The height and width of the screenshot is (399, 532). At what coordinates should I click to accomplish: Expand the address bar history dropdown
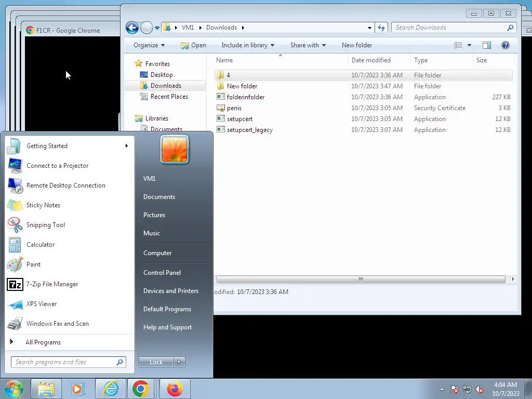[369, 28]
